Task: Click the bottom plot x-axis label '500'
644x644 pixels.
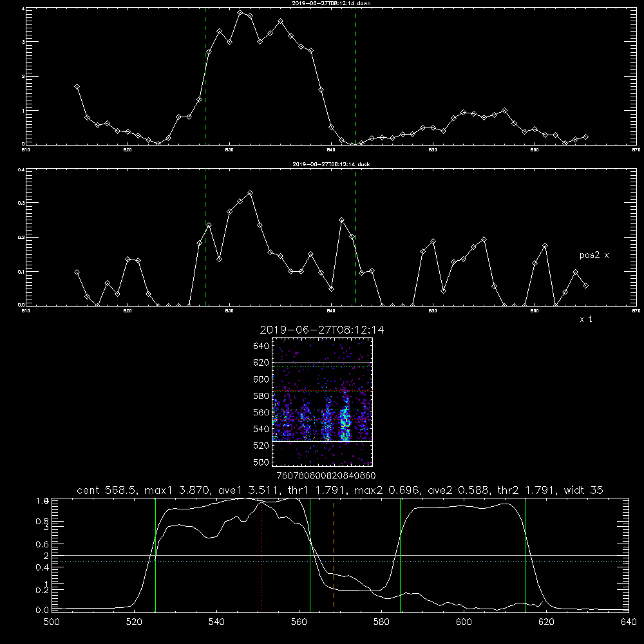Action: [x=52, y=622]
